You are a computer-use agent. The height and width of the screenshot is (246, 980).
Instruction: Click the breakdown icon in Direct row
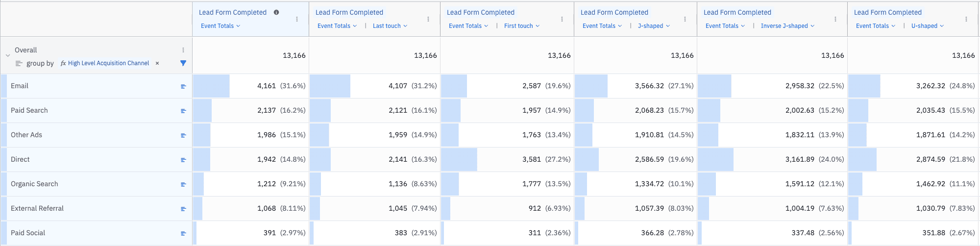coord(183,160)
